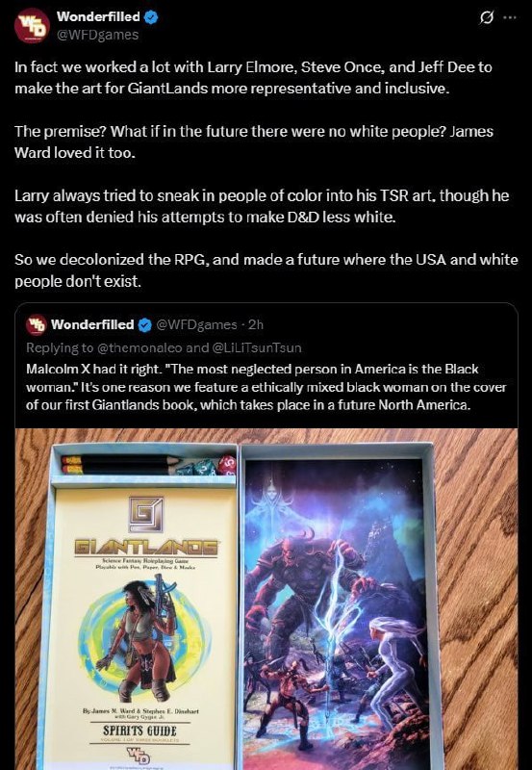Click the @WFDgames handle under the name
532x770 pixels.
pos(98,35)
